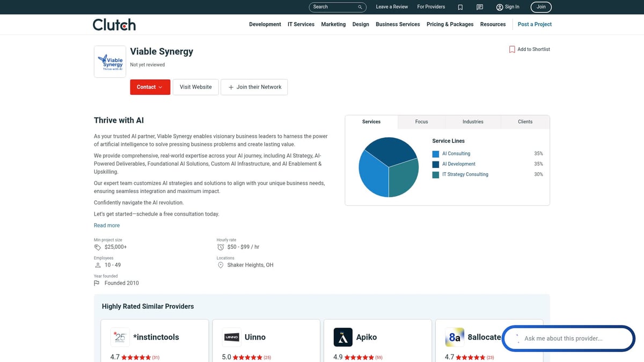Viewport: 644px width, 362px height.
Task: Click the AI Consulting legend link
Action: click(x=456, y=154)
